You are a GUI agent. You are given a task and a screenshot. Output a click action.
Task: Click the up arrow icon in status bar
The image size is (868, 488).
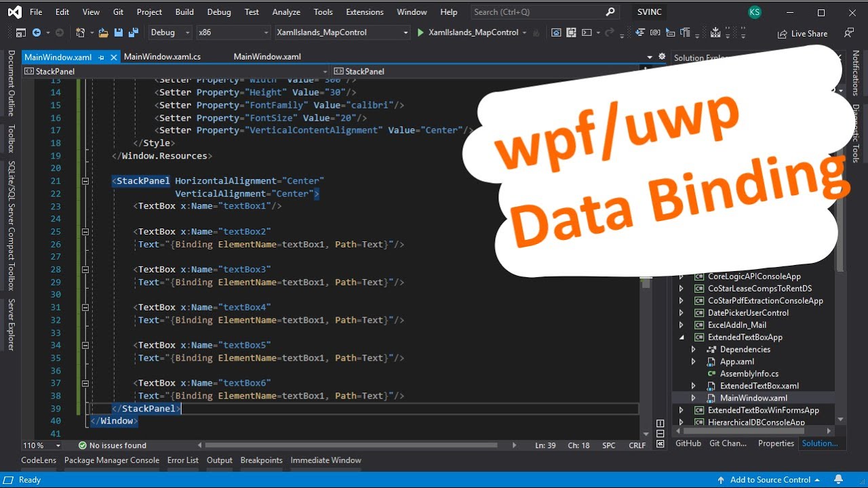[x=720, y=480]
